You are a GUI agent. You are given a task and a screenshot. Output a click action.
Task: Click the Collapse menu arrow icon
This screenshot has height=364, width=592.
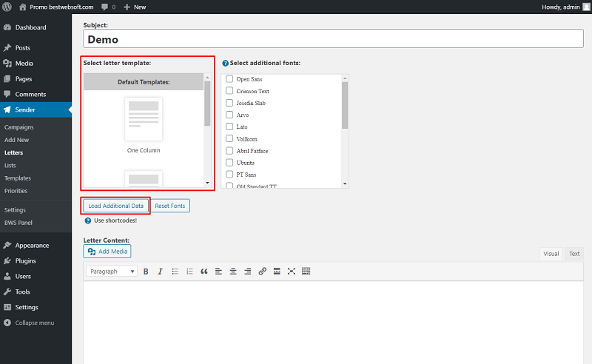(x=7, y=323)
